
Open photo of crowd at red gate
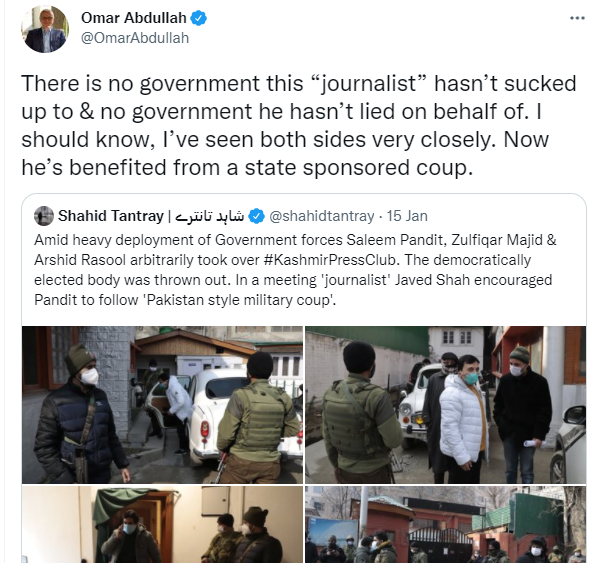coord(445,524)
